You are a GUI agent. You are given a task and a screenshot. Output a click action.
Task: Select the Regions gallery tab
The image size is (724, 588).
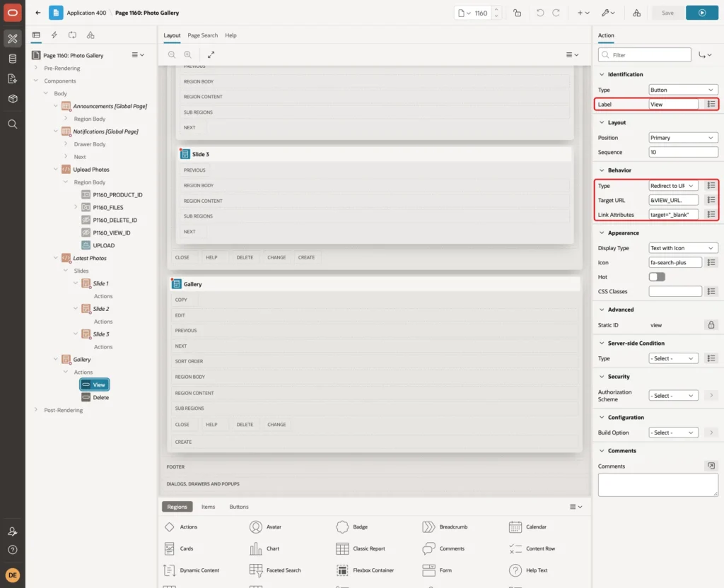coord(177,507)
